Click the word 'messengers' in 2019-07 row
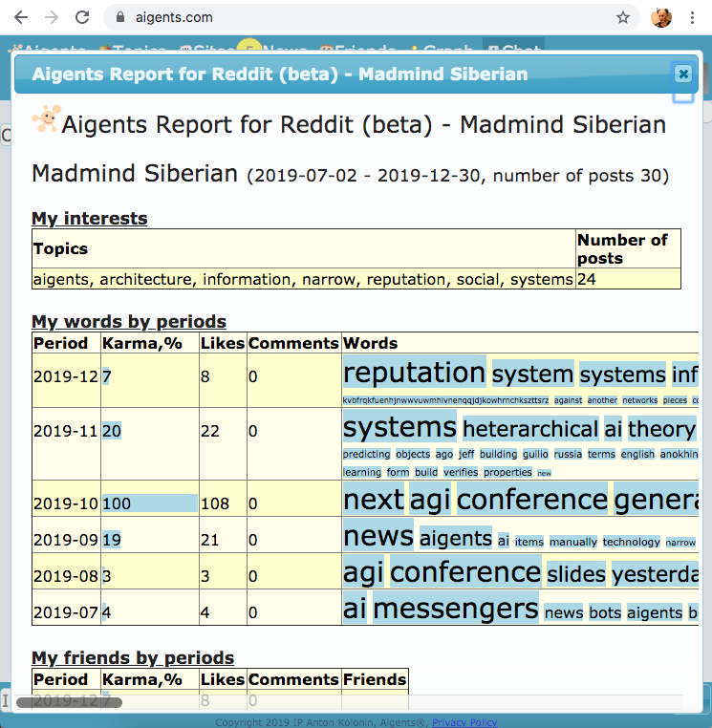 [455, 609]
